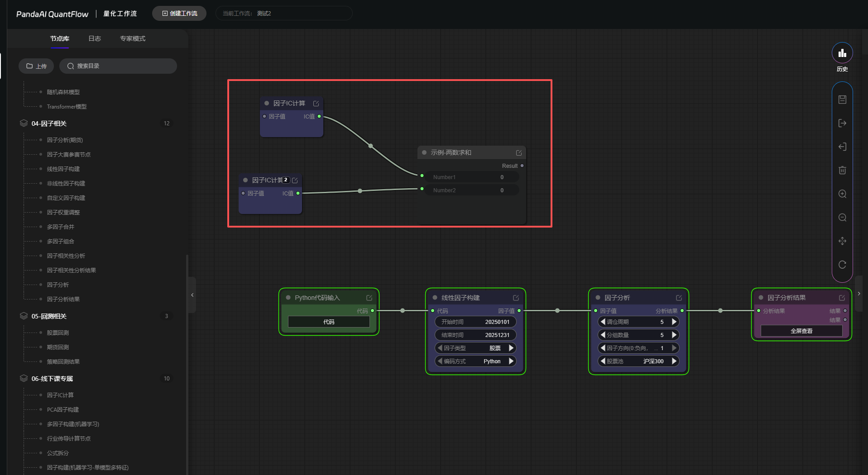
Task: Click the trash delete icon
Action: point(842,170)
